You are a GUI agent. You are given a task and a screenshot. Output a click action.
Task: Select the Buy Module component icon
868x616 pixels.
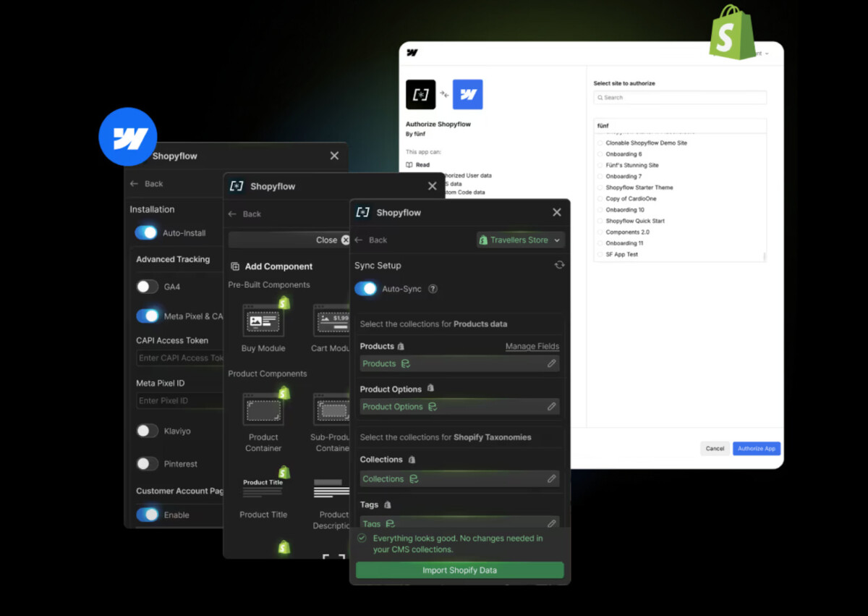pos(263,320)
